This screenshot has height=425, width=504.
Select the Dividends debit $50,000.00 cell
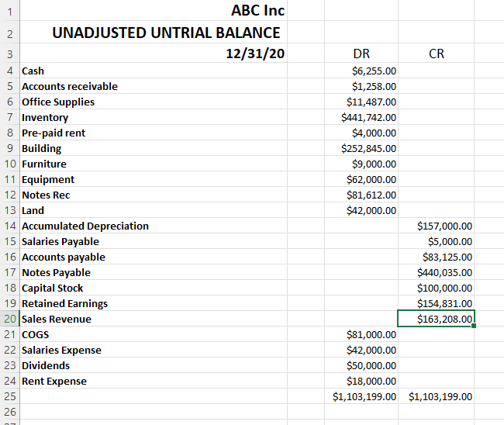(361, 365)
